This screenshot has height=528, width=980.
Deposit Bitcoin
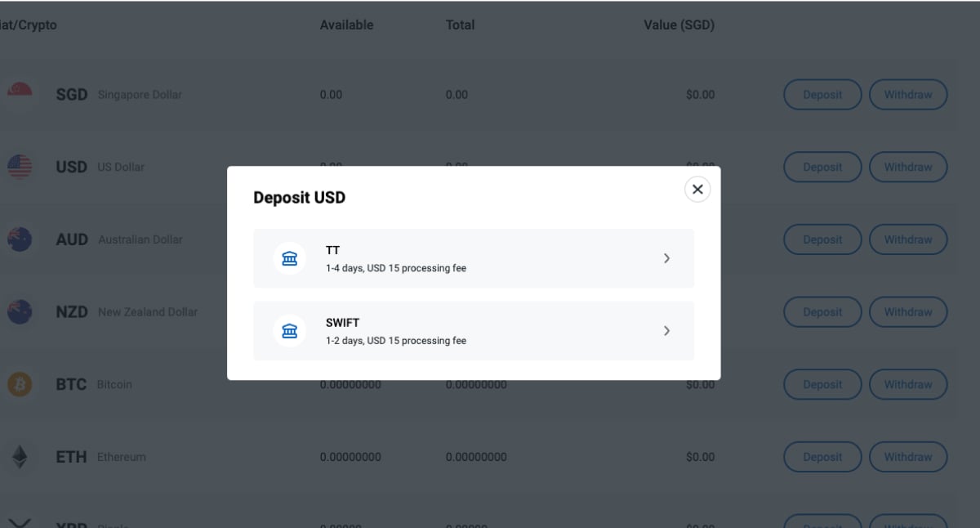822,384
